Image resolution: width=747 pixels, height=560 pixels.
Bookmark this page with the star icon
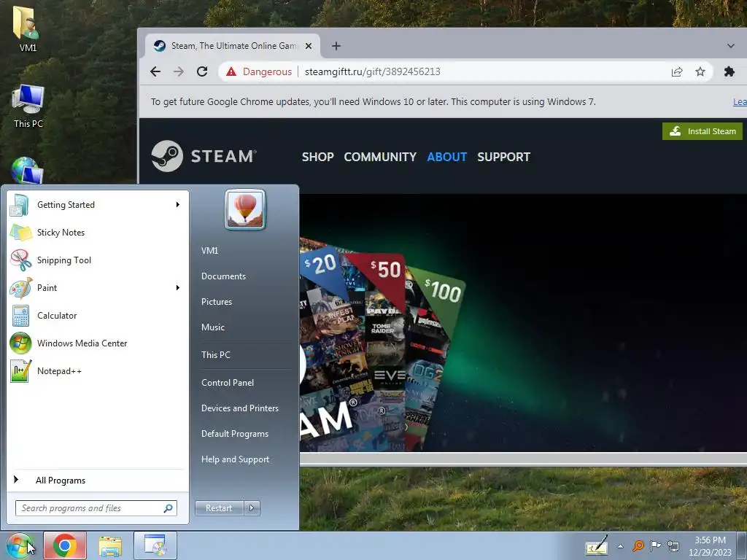tap(700, 71)
